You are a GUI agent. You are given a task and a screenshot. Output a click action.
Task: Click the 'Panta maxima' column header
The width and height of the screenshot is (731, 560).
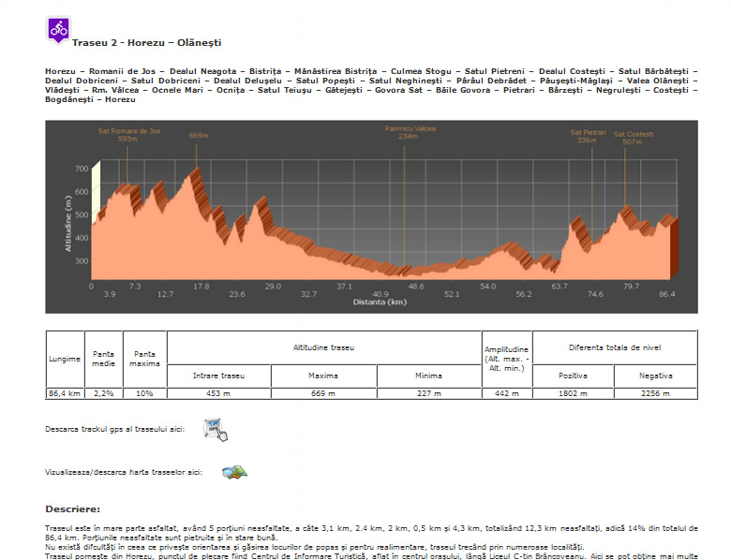pyautogui.click(x=144, y=358)
